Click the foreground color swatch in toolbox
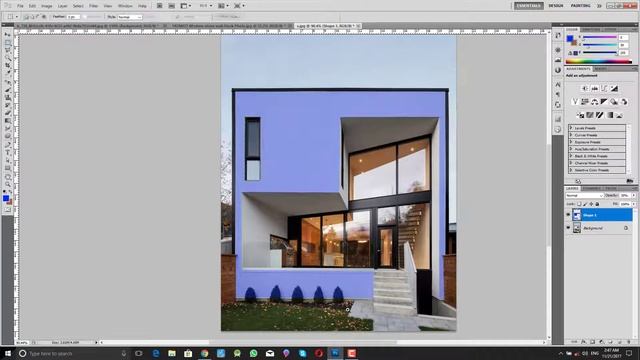Image resolution: width=640 pixels, height=360 pixels. 6,198
